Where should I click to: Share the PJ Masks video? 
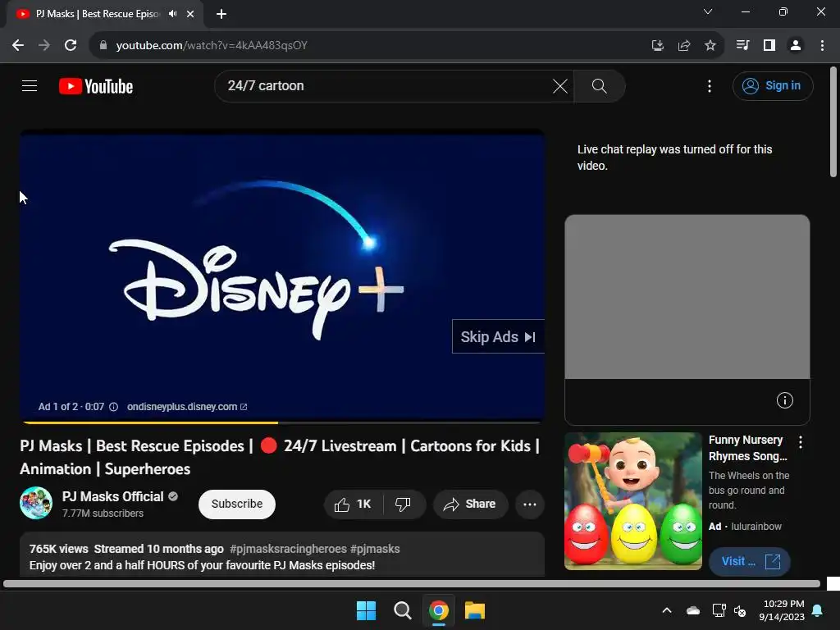click(470, 504)
